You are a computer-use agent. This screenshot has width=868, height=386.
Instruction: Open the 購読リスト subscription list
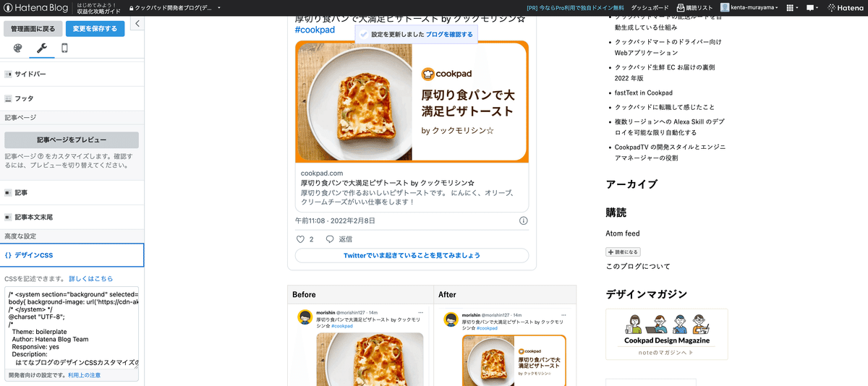click(x=695, y=8)
